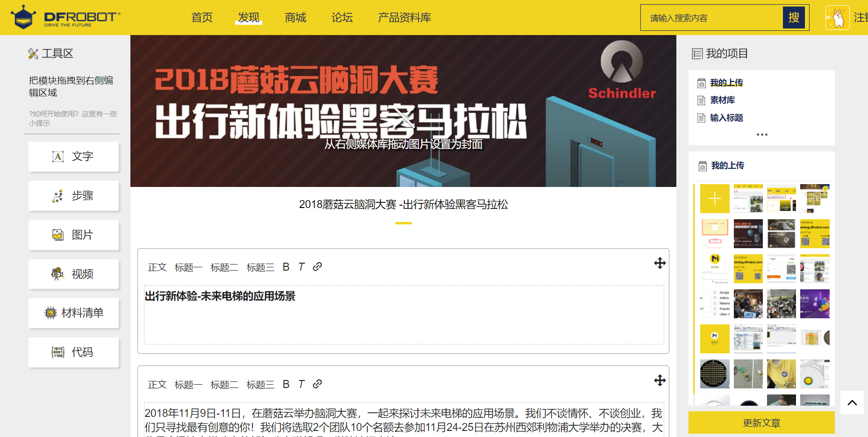Viewport: 868px width, 437px height.
Task: Open the 发现 menu item
Action: point(249,18)
